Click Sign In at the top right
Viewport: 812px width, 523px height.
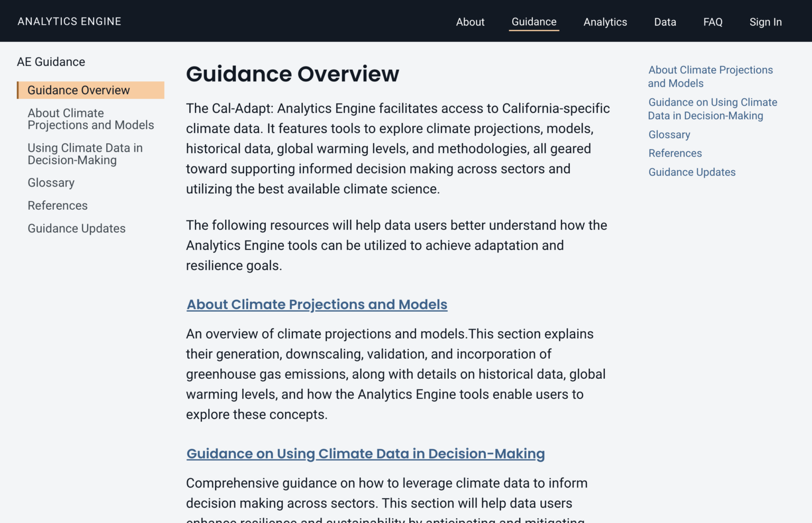tap(765, 22)
